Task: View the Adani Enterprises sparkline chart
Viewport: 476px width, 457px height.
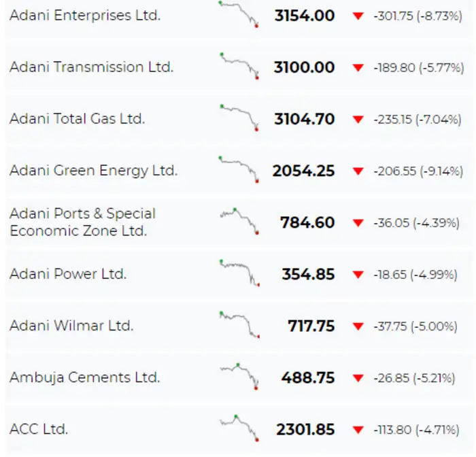Action: (x=239, y=14)
